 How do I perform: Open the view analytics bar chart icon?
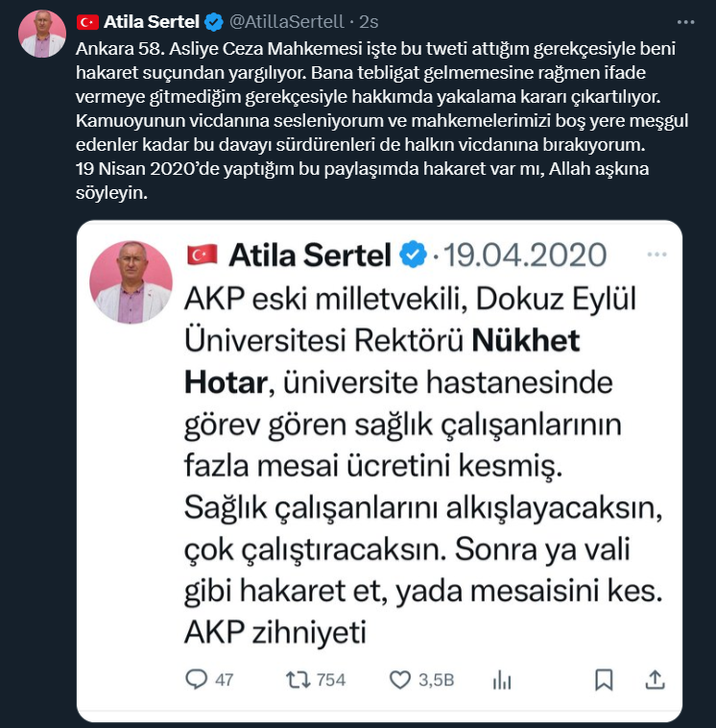502,679
